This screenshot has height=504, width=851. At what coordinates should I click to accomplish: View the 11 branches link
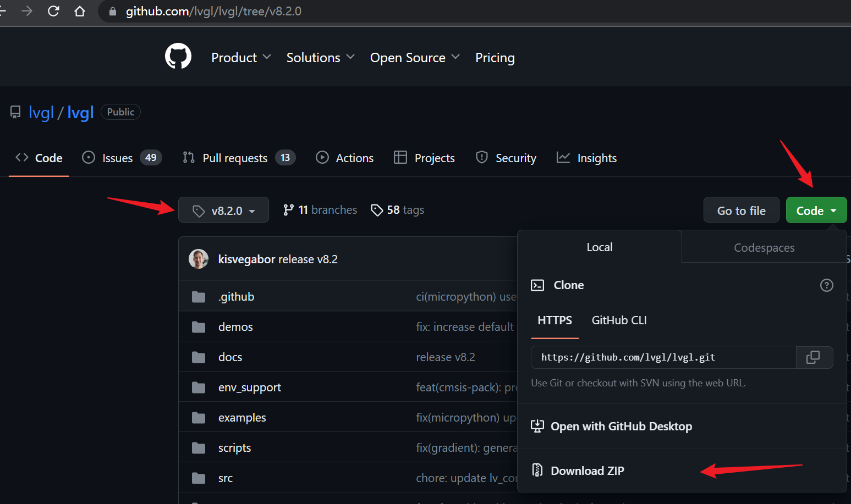320,210
